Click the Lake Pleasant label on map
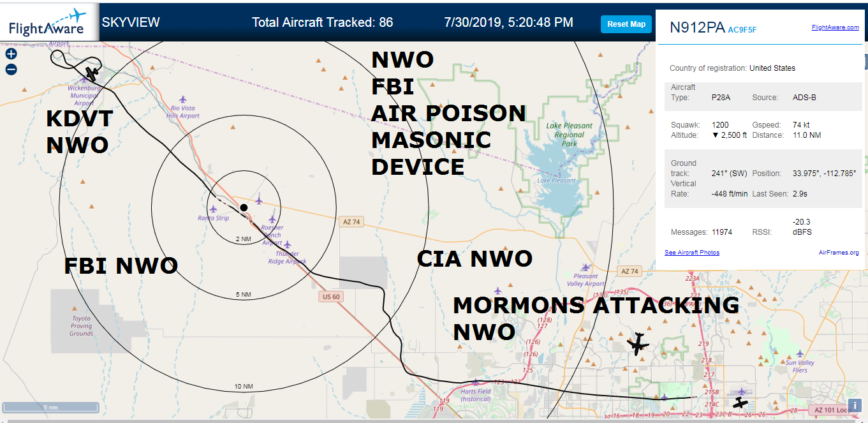 pos(556,181)
